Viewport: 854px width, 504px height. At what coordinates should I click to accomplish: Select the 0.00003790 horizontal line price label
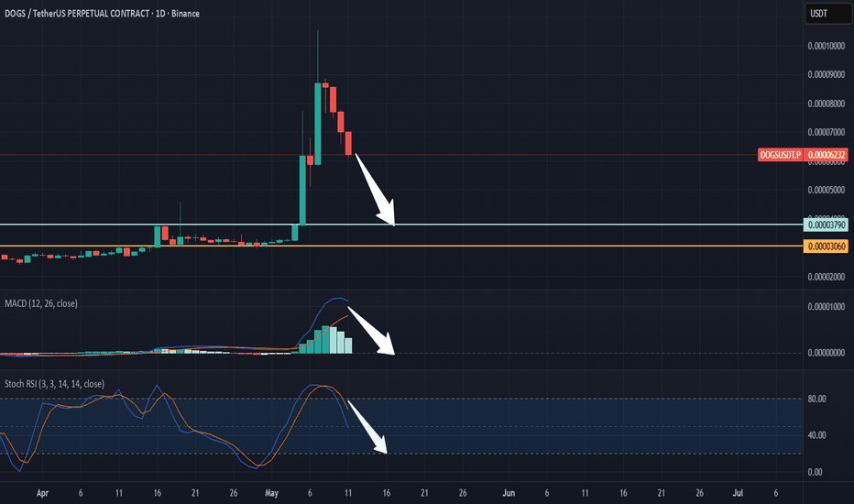tap(827, 225)
